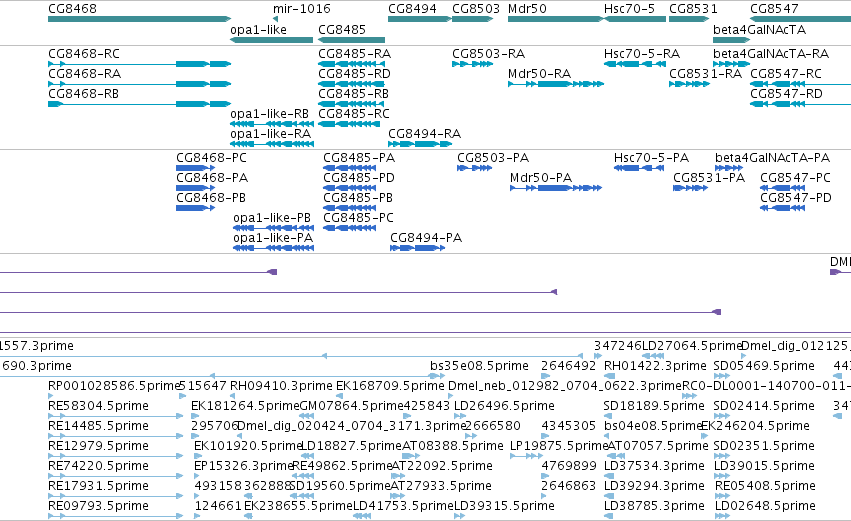Select the CG8485-RD transcript
851x521 pixels.
pos(351,84)
